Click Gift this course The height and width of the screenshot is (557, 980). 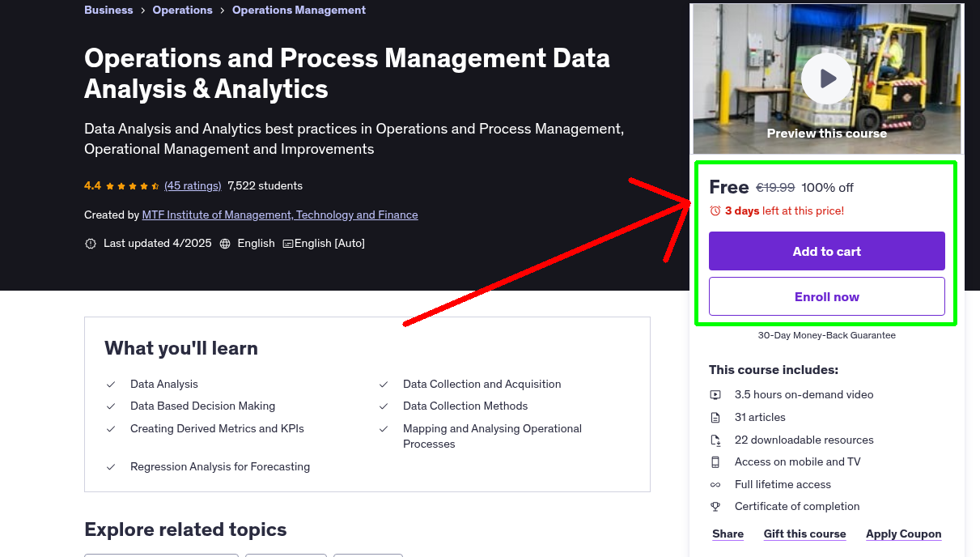[x=804, y=534]
